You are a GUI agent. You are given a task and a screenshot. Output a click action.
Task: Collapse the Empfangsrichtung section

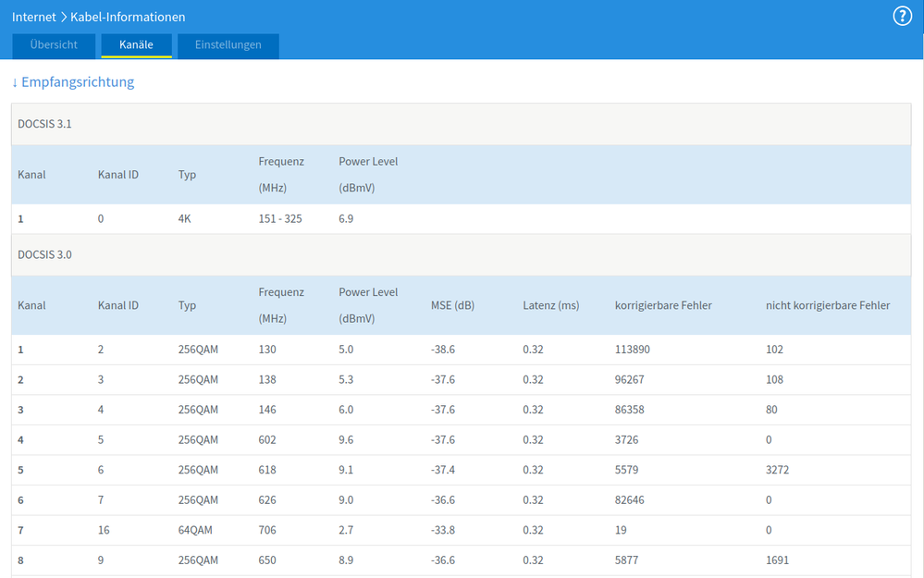pos(73,82)
